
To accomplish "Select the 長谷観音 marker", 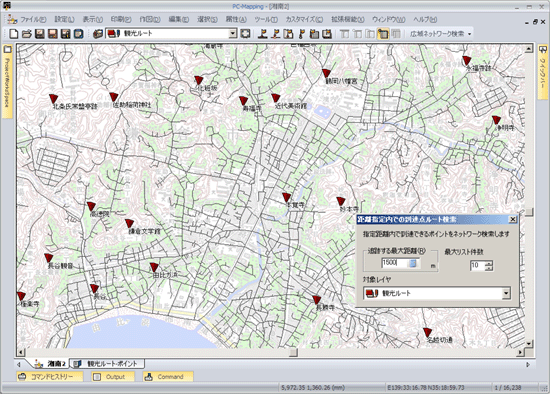I will coord(48,258).
